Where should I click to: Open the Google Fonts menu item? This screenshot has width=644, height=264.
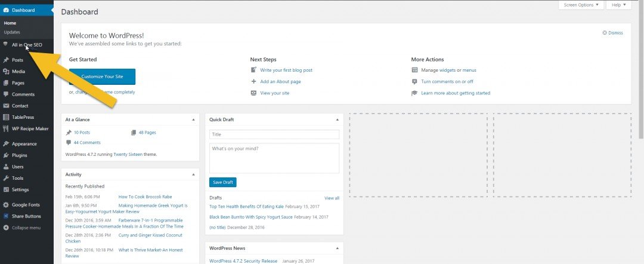tap(27, 205)
